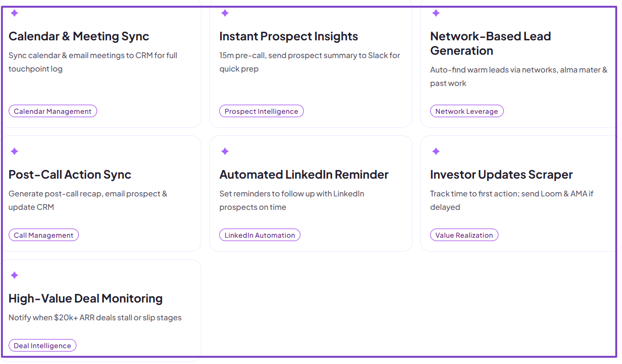Click the LinkedIn Automation tag
The height and width of the screenshot is (364, 622).
pyautogui.click(x=260, y=235)
